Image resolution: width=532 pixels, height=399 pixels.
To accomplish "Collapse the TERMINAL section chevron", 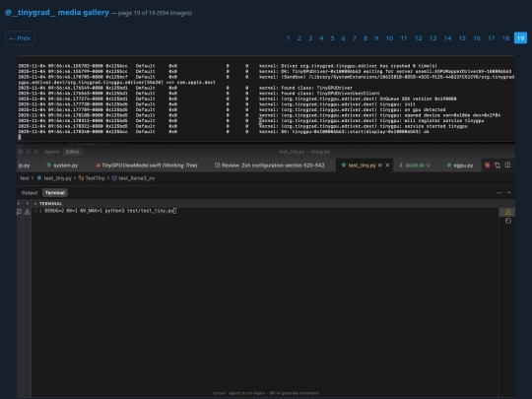I will pos(35,204).
